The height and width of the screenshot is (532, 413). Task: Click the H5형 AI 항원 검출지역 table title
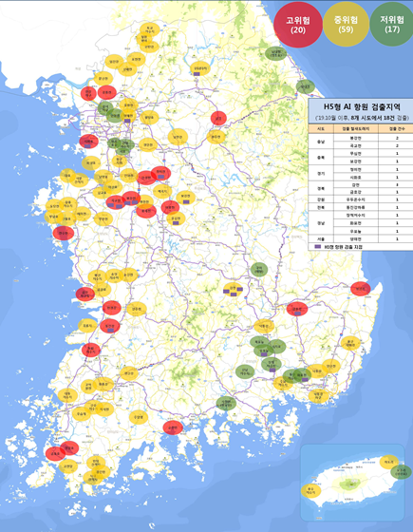362,106
